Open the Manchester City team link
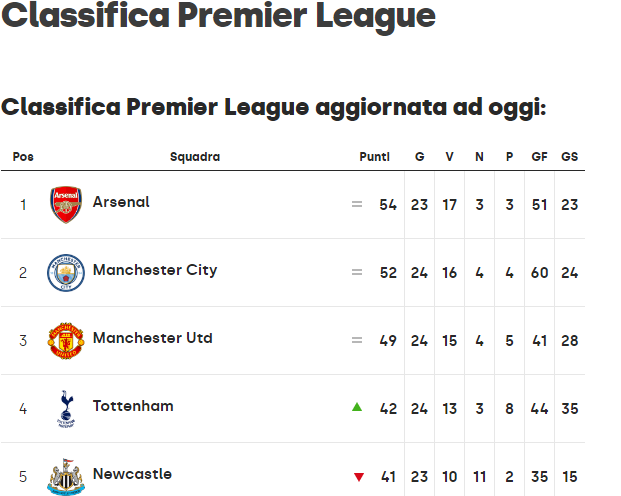This screenshot has height=496, width=621. 155,270
